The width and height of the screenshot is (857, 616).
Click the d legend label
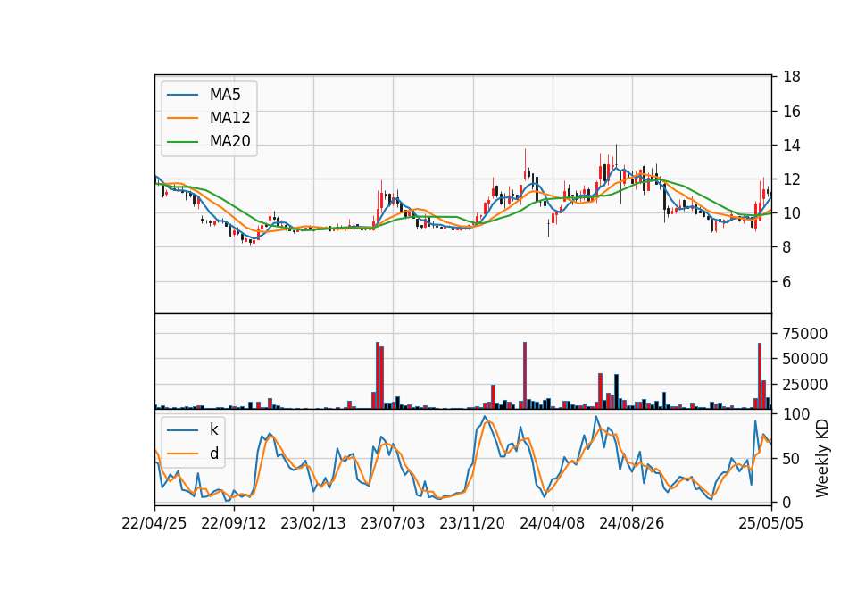213,454
